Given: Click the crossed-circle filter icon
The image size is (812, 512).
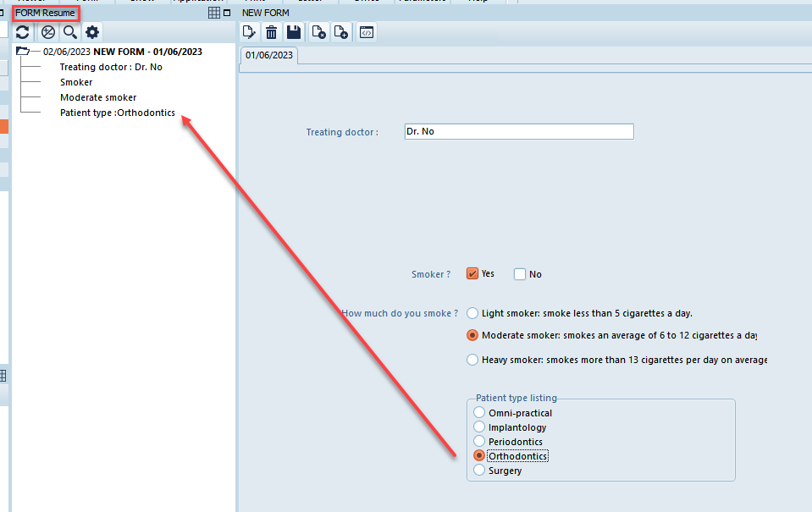Looking at the screenshot, I should pyautogui.click(x=48, y=32).
